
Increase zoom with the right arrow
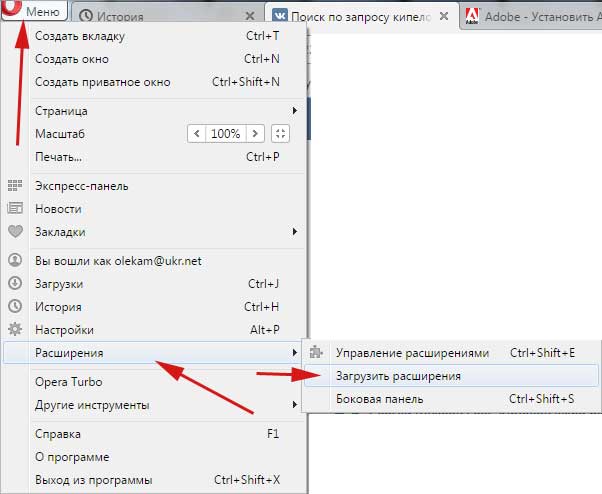[255, 134]
